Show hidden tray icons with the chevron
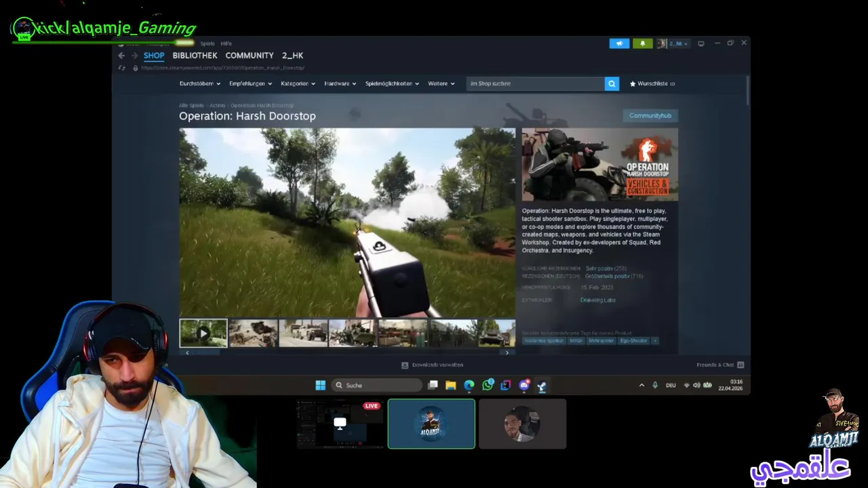 642,385
